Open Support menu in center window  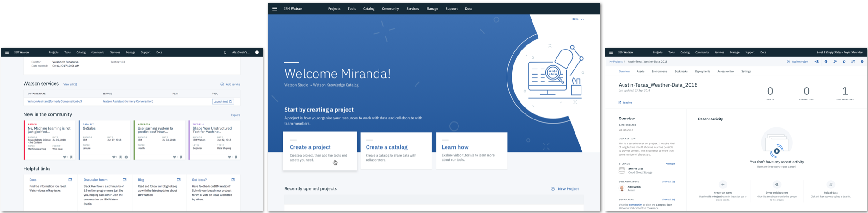452,9
